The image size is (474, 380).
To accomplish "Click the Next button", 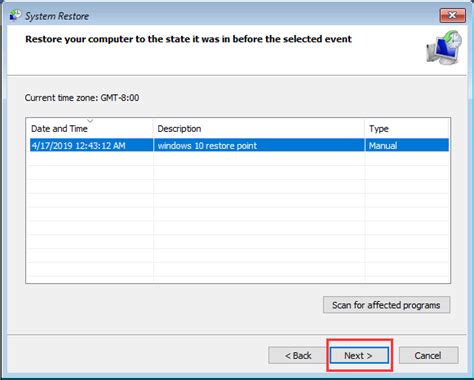I will point(359,356).
